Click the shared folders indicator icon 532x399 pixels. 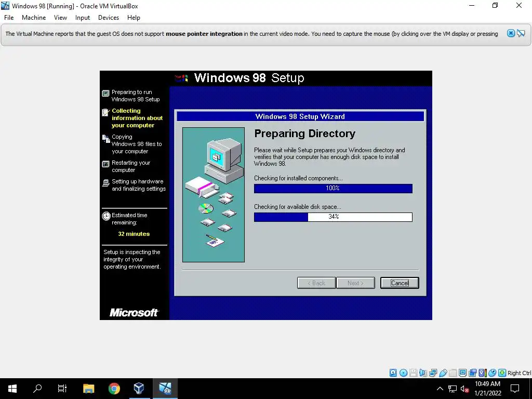453,373
